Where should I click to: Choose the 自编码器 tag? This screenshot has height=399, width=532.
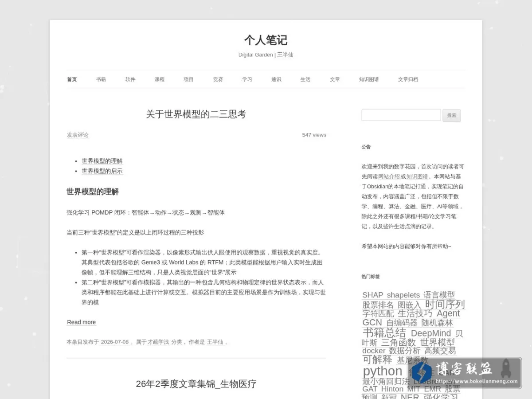pos(402,323)
